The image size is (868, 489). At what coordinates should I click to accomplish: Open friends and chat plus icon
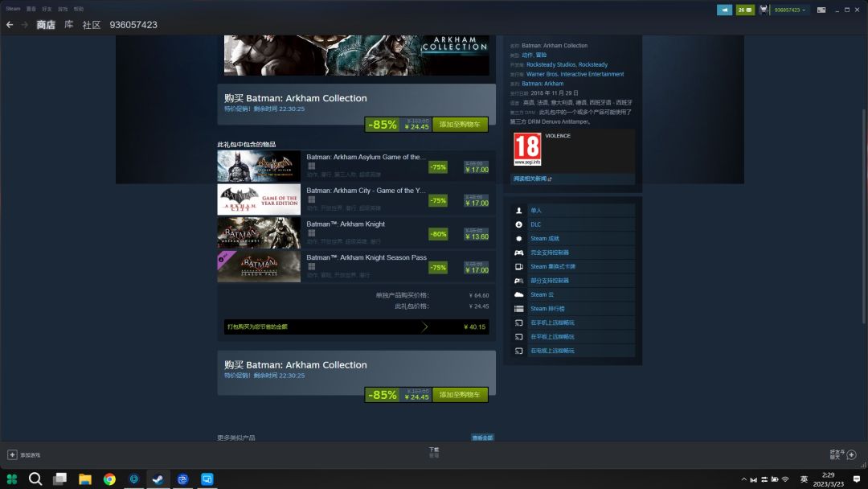[851, 454]
